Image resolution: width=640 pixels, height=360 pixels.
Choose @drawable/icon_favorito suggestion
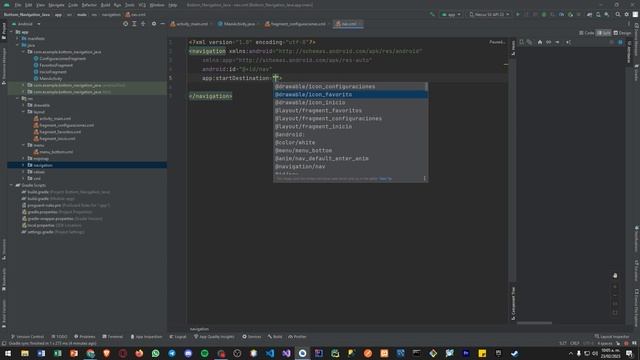click(350, 94)
